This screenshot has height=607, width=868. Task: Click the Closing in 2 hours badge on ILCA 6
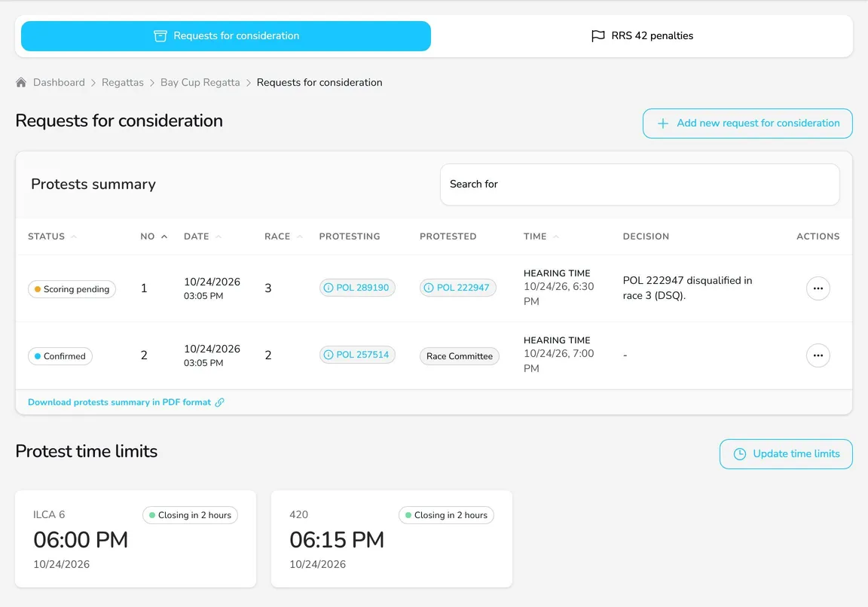(x=190, y=515)
